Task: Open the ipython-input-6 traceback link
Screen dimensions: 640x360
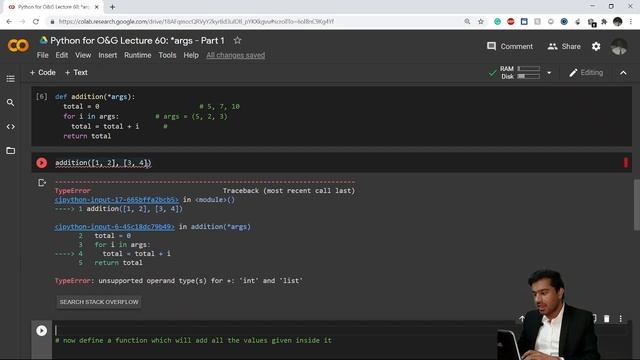Action: [x=114, y=227]
